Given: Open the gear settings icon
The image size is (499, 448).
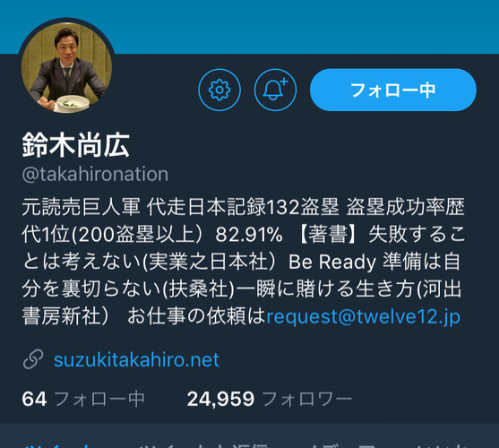Looking at the screenshot, I should [x=219, y=90].
